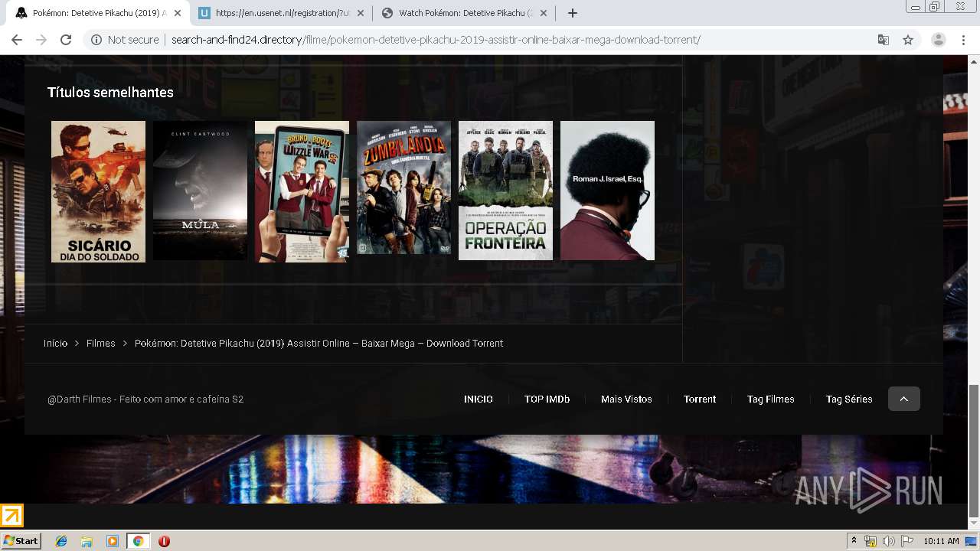Open the Windows Start menu
The height and width of the screenshot is (551, 980).
click(x=21, y=541)
